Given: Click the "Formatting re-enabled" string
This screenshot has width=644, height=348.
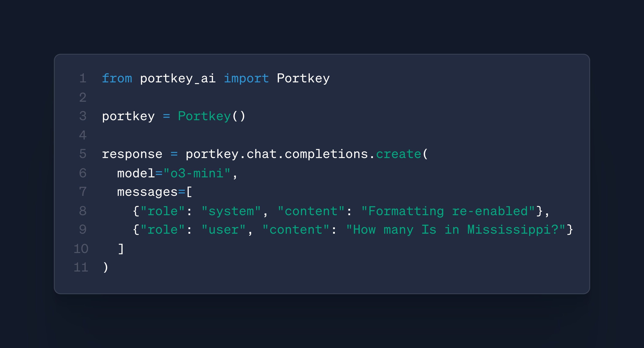Looking at the screenshot, I should pos(448,211).
